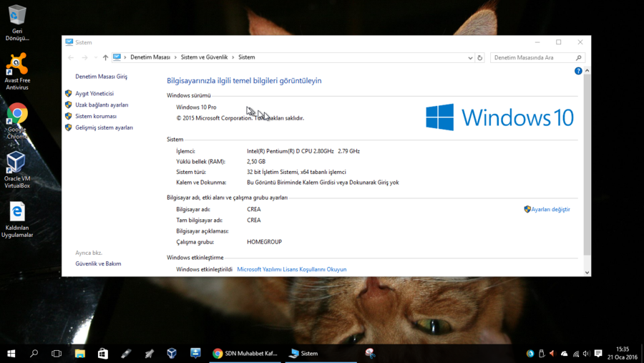The width and height of the screenshot is (644, 363).
Task: Open the network Wi-Fi tray icon
Action: click(576, 354)
